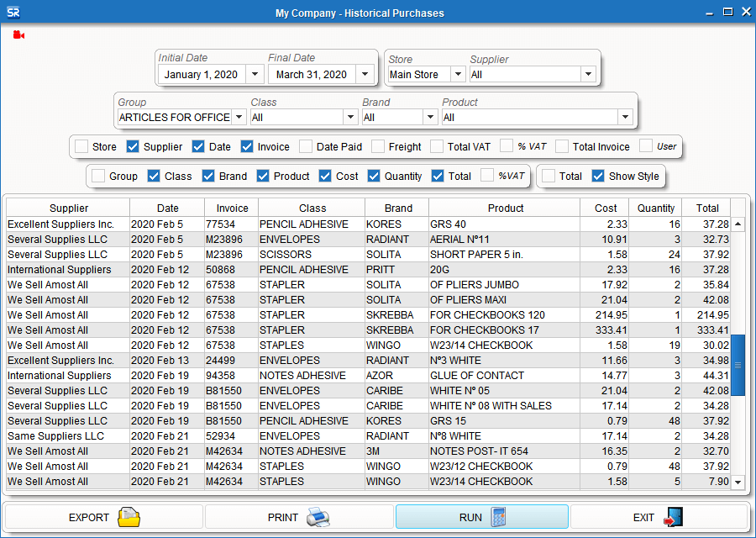
Task: Open the Initial Date dropdown
Action: coord(255,74)
